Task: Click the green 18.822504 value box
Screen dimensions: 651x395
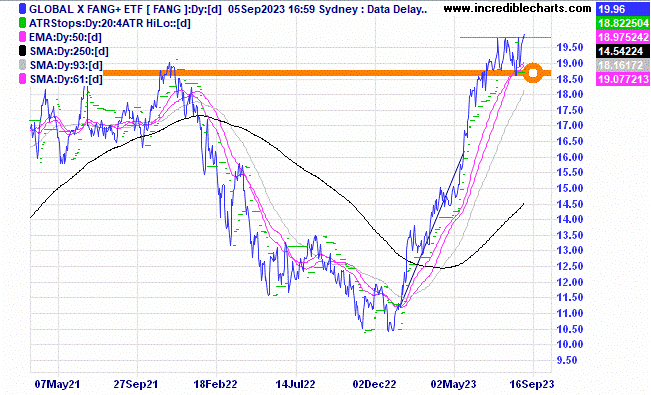Action: point(622,23)
